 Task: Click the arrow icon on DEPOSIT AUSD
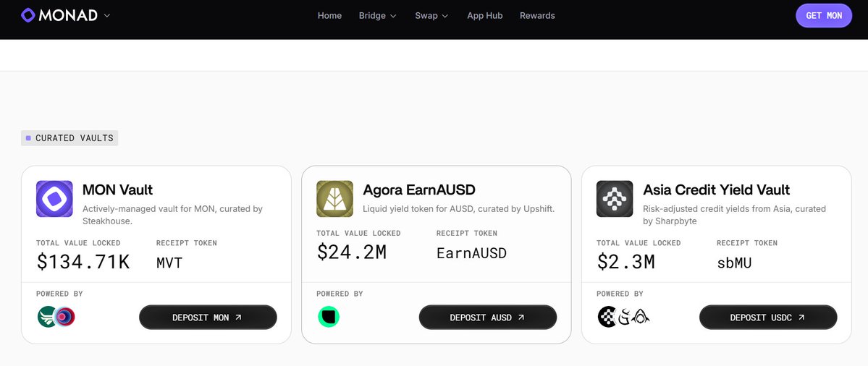[x=521, y=318]
